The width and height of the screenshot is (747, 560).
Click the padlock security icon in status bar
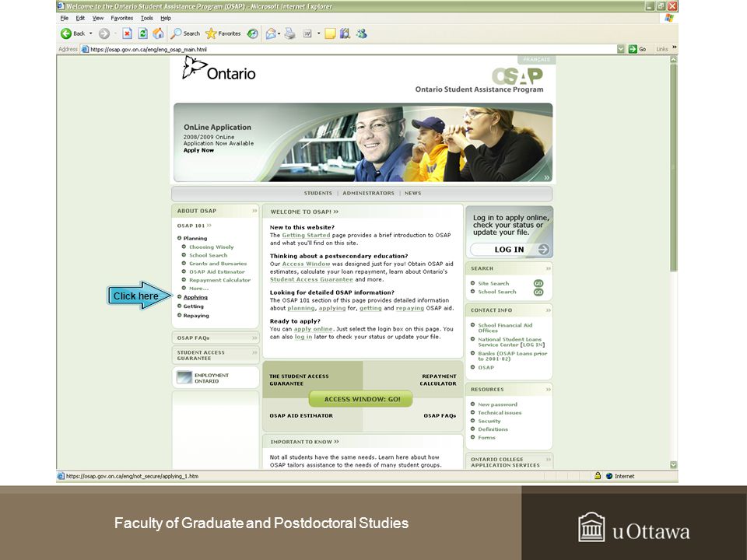coord(597,476)
